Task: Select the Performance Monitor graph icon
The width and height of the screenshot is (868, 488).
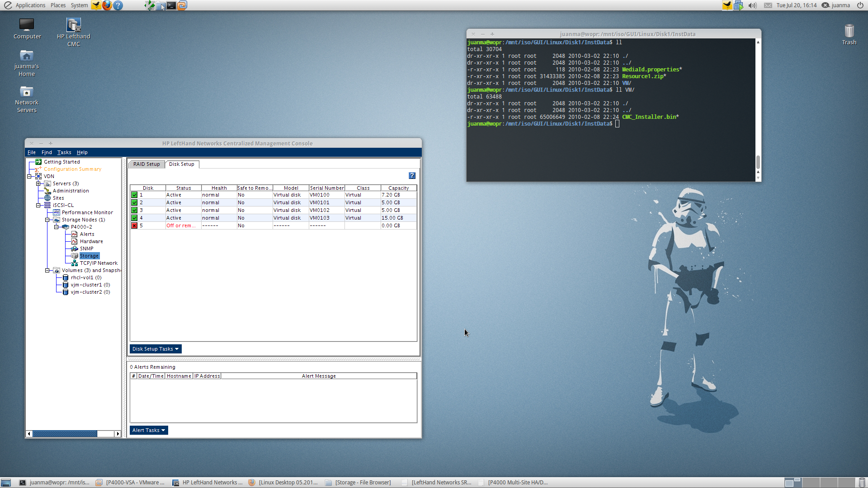Action: click(x=57, y=212)
